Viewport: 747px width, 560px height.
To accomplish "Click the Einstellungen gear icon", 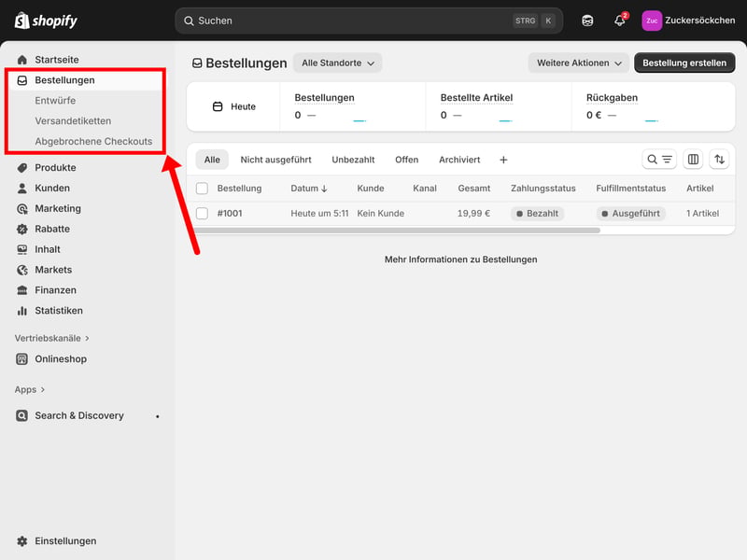I will tap(22, 541).
